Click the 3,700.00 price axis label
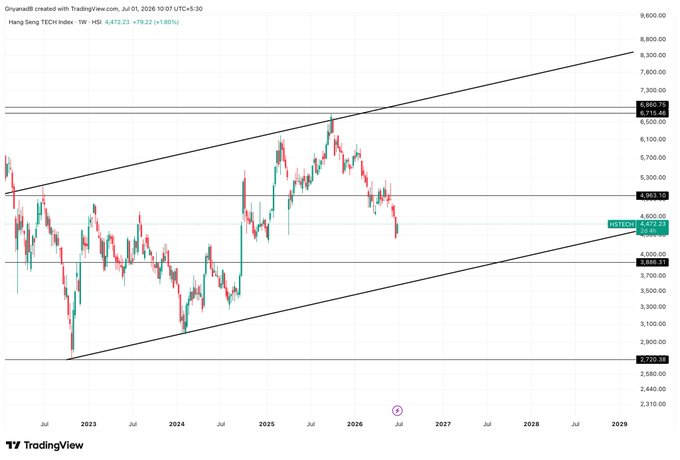The height and width of the screenshot is (460, 680). pos(653,275)
